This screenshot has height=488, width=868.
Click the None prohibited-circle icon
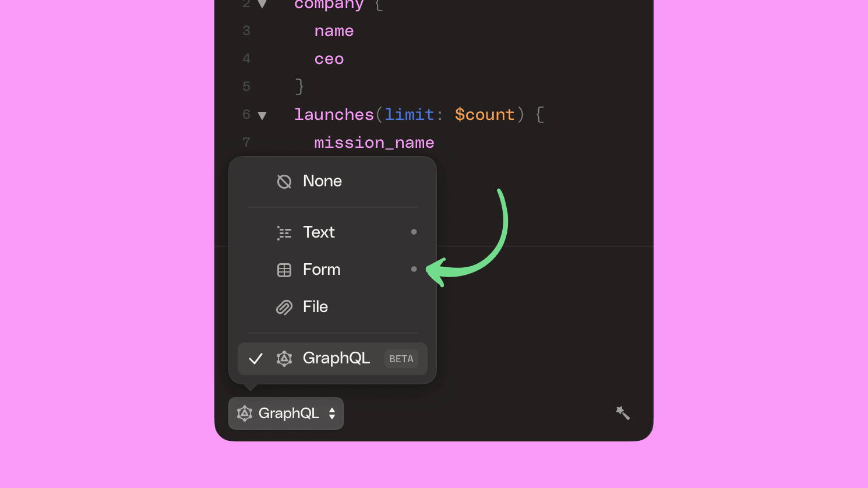[x=284, y=182]
